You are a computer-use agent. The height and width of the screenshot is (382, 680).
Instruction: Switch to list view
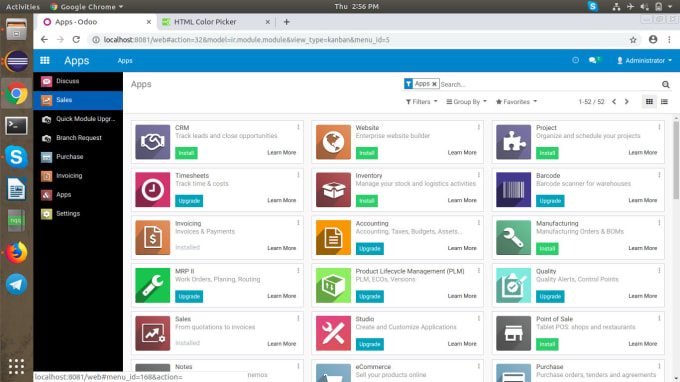pyautogui.click(x=664, y=101)
